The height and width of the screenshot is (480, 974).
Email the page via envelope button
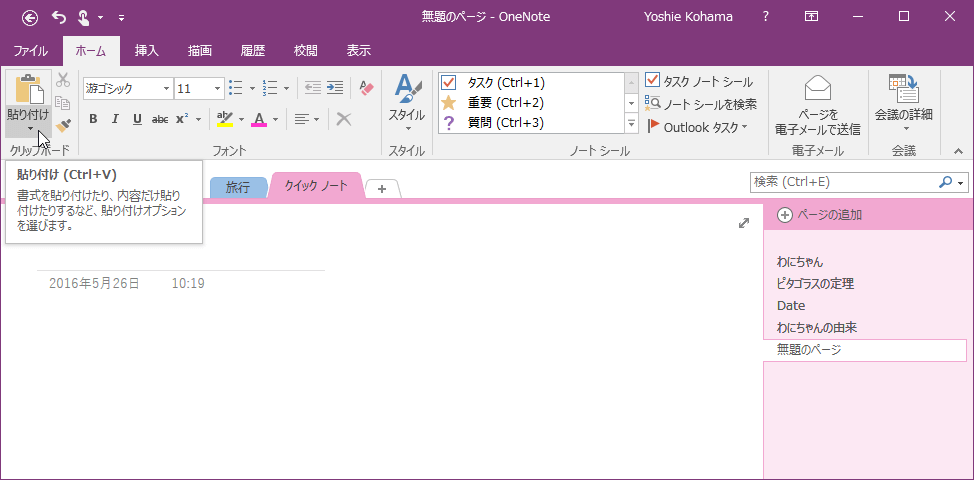tap(817, 104)
